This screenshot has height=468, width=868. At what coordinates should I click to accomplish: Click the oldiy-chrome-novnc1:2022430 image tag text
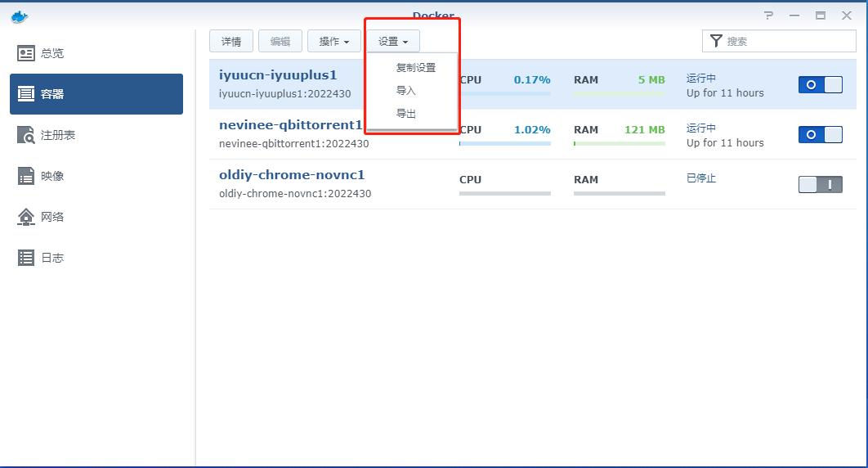(x=295, y=193)
